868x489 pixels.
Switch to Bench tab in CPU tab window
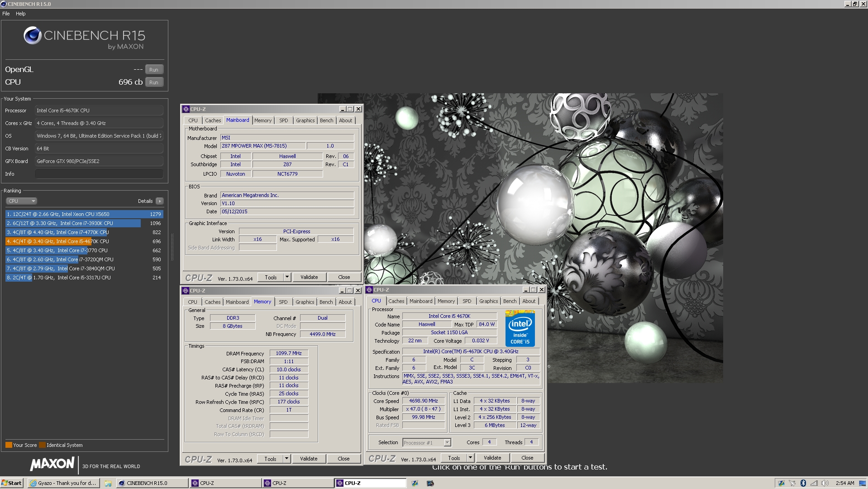tap(510, 301)
